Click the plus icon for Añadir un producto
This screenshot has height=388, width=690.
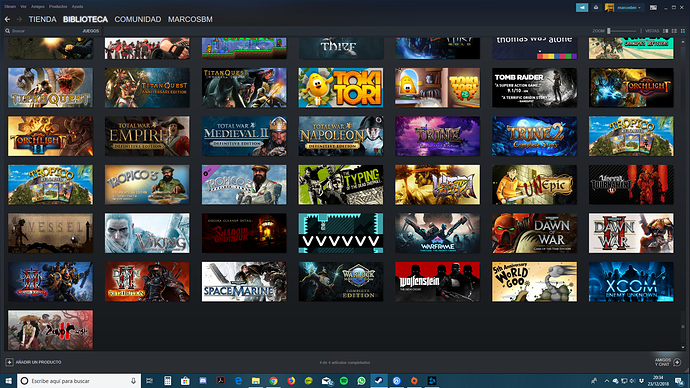pos(9,362)
